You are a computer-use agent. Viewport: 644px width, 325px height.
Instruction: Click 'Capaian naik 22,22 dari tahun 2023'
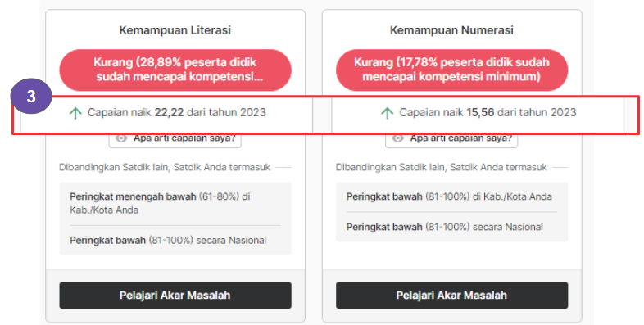(x=177, y=112)
